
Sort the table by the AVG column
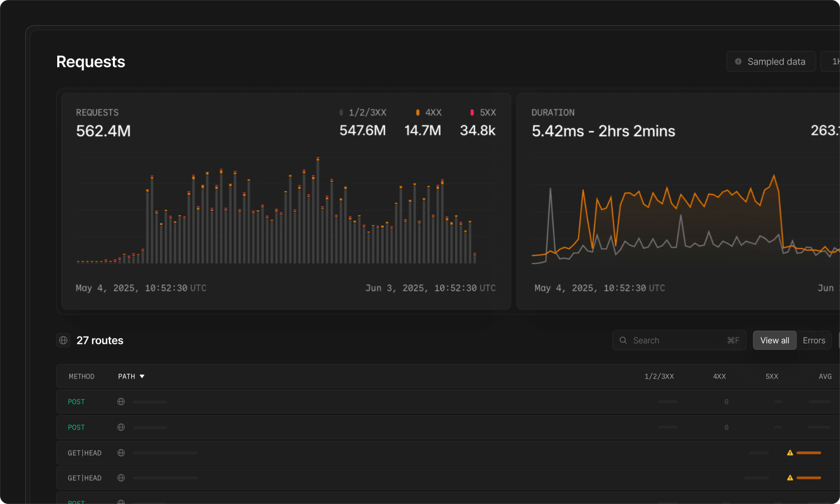pos(825,376)
